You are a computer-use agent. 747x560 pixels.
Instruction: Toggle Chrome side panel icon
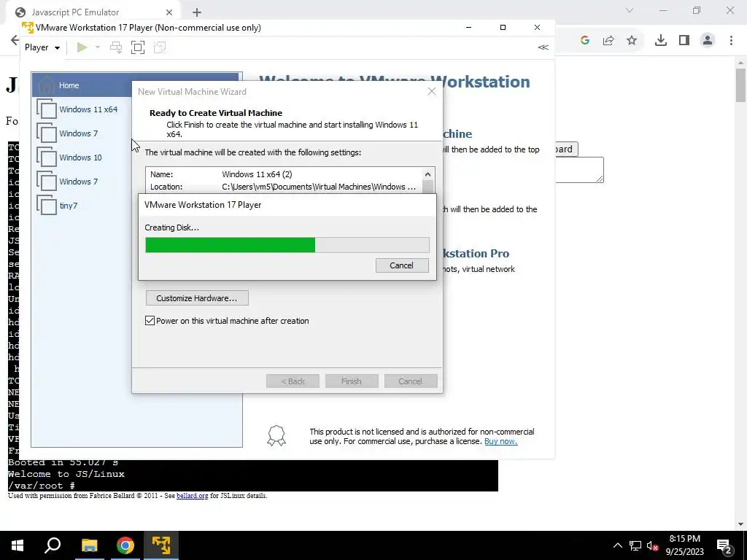coord(684,41)
